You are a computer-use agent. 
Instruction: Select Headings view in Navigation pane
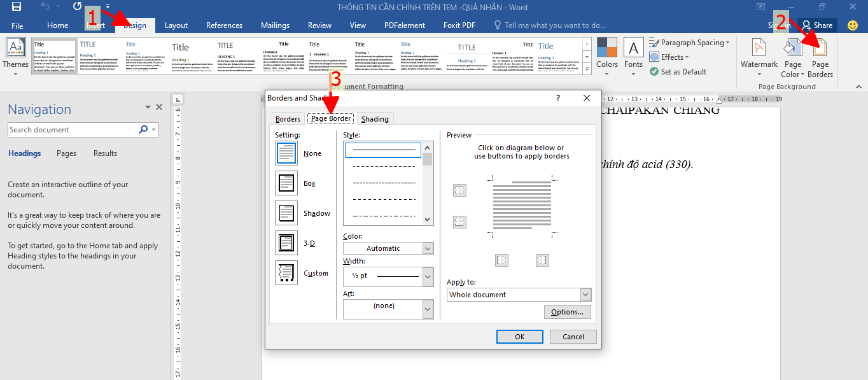tap(24, 153)
